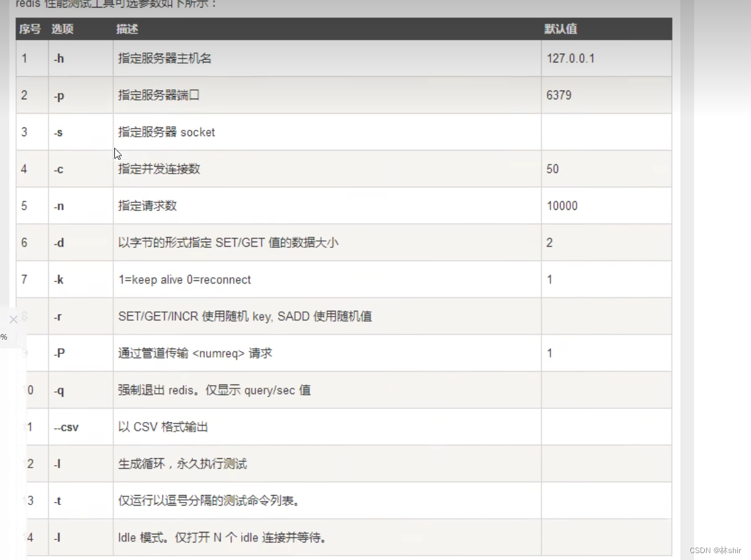Select the -n option cell
This screenshot has width=751, height=560.
(81, 206)
